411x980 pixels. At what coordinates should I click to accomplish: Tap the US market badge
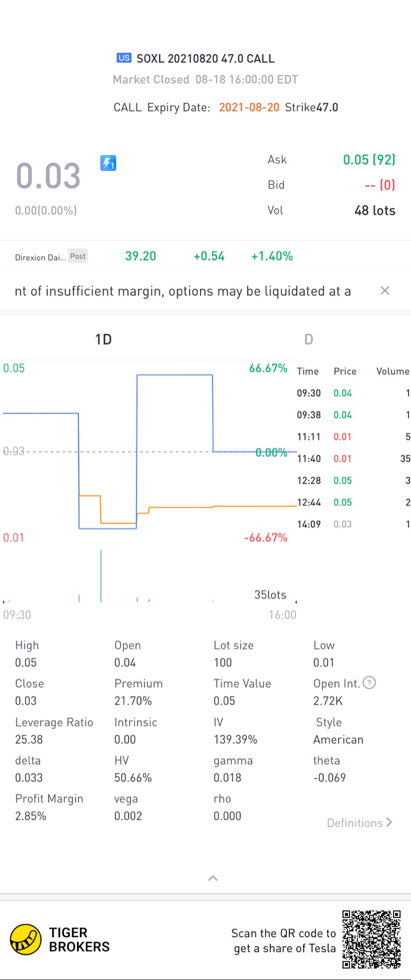click(x=124, y=58)
